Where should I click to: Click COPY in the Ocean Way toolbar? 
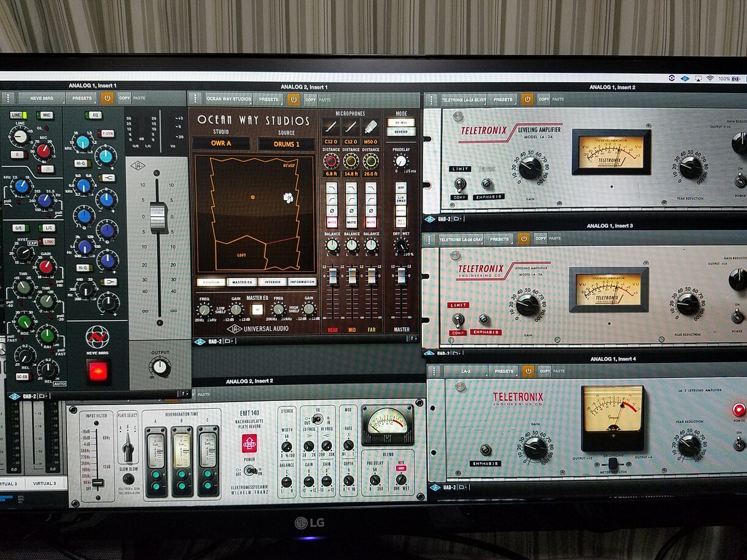tap(310, 99)
